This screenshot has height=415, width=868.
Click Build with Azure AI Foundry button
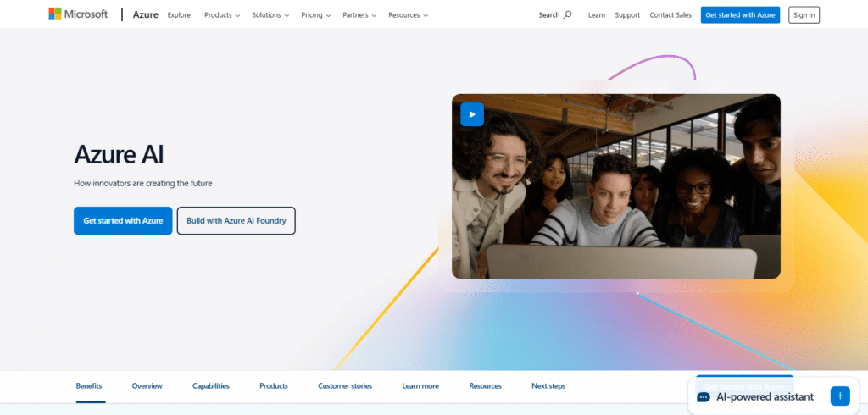pos(236,221)
